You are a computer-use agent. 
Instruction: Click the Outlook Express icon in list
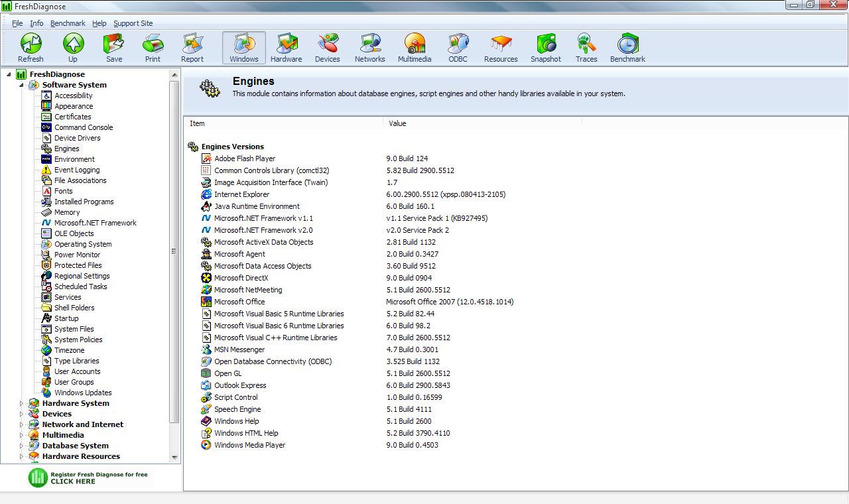point(206,385)
